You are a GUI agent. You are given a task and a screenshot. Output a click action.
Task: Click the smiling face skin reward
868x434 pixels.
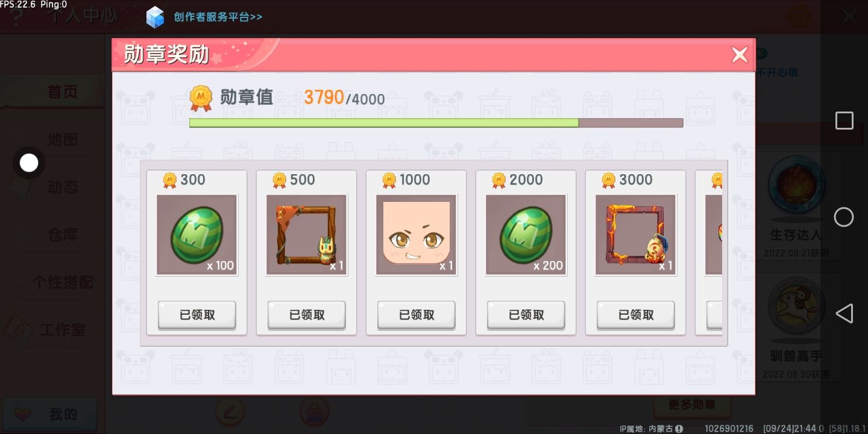(x=417, y=234)
